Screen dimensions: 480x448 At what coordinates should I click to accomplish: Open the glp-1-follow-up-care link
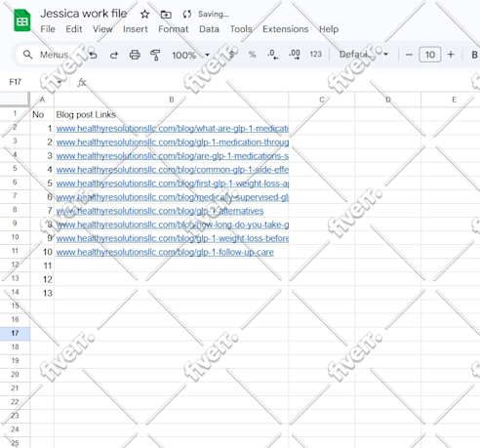tap(165, 252)
